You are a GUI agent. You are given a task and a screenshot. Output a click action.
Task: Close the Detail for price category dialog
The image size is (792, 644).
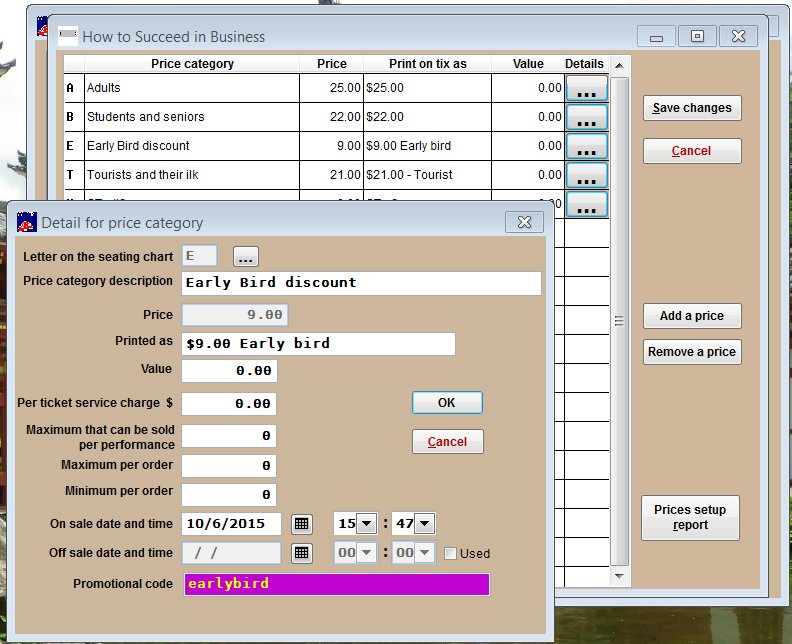524,222
